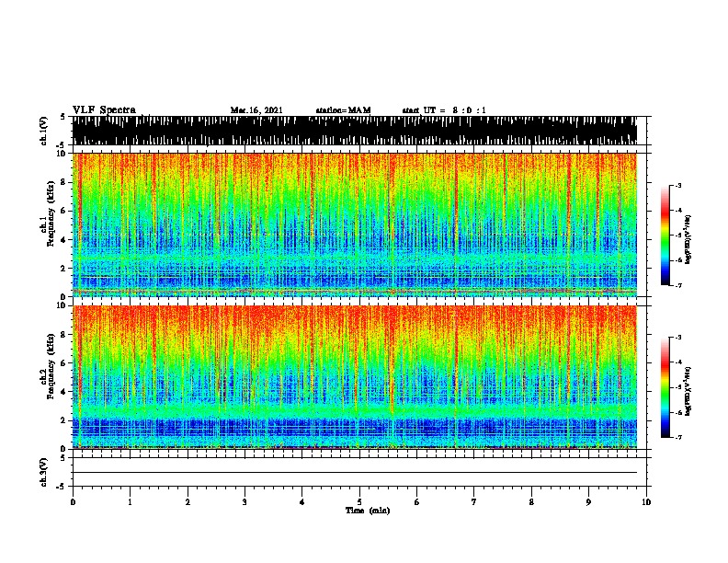The image size is (728, 563).
Task: Select the "start UT = 8 : 0 : 1" text
Action: [444, 110]
